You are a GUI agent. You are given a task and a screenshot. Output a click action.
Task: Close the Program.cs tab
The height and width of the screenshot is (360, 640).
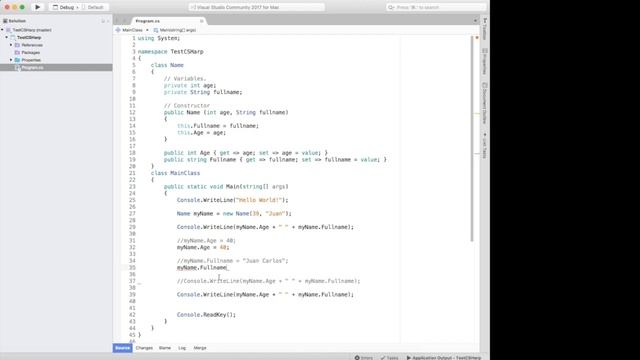coord(202,21)
